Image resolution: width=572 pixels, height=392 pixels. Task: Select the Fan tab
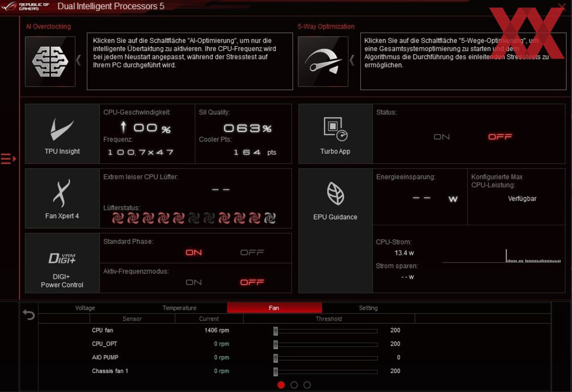pos(274,308)
